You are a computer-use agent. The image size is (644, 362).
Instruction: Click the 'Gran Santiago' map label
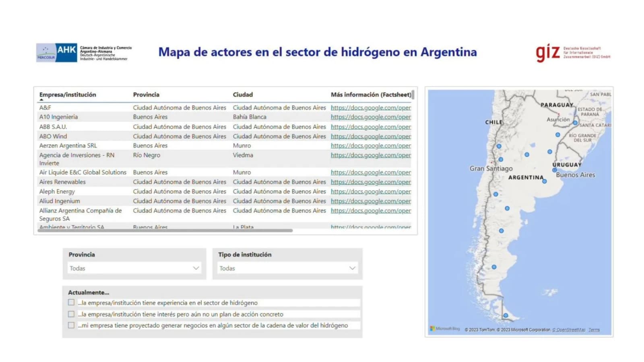(x=491, y=169)
